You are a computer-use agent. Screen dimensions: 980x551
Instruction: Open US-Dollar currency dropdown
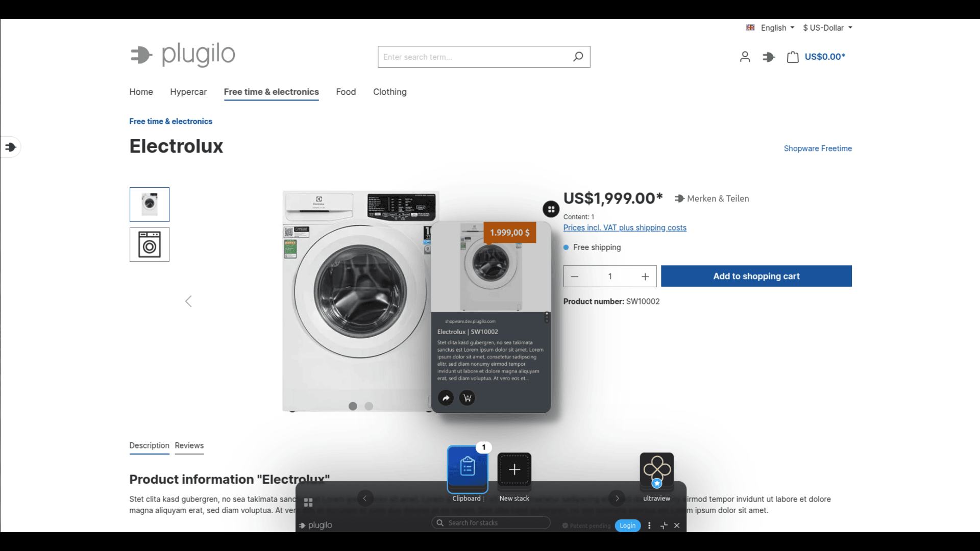[x=827, y=28]
